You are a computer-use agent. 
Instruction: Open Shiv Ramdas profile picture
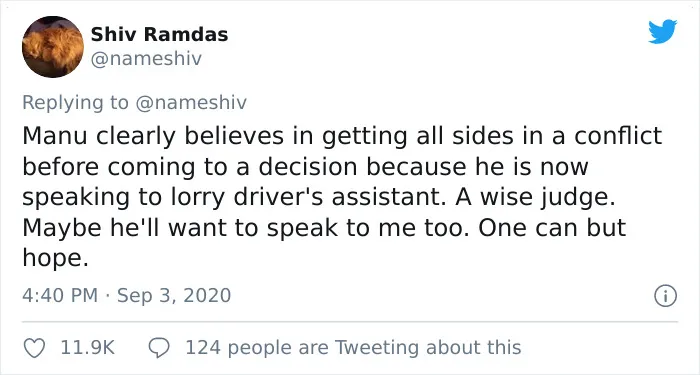click(53, 47)
